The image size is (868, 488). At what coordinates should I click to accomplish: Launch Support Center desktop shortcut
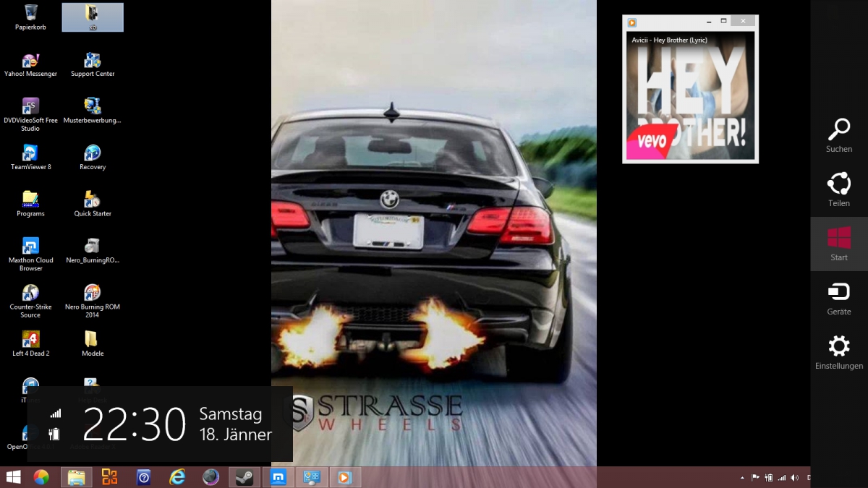93,64
